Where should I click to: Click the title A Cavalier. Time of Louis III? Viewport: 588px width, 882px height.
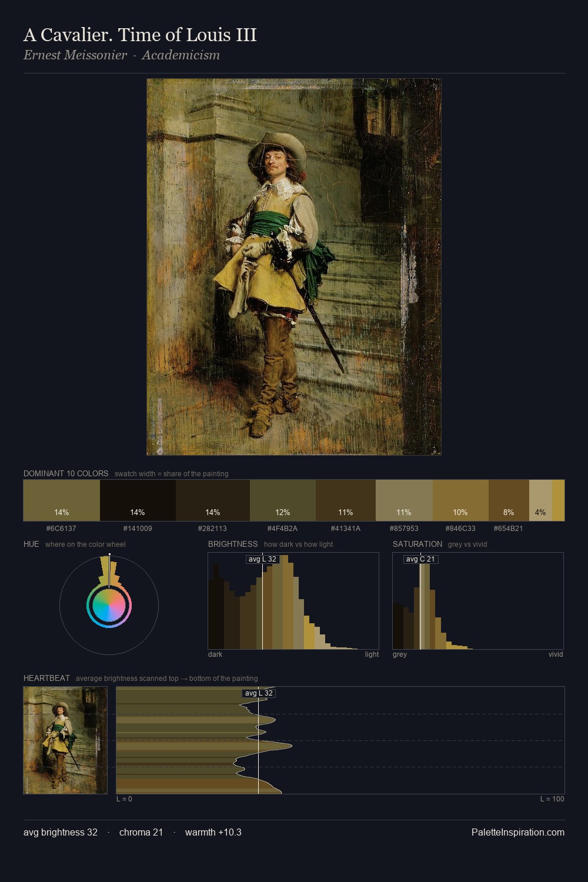pyautogui.click(x=140, y=35)
